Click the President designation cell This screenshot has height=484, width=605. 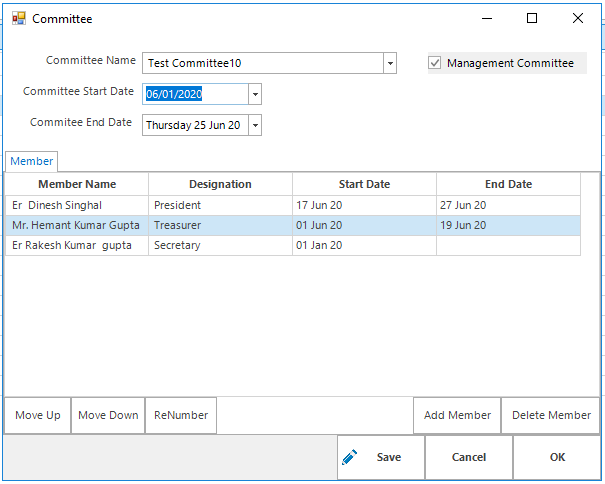(220, 205)
